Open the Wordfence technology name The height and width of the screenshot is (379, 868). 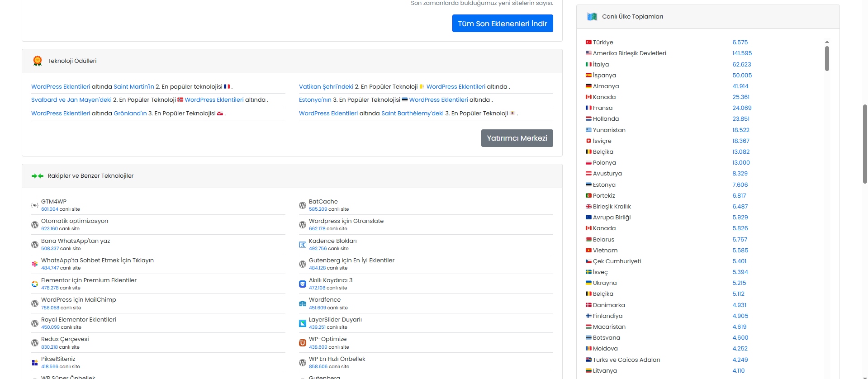[x=325, y=300]
